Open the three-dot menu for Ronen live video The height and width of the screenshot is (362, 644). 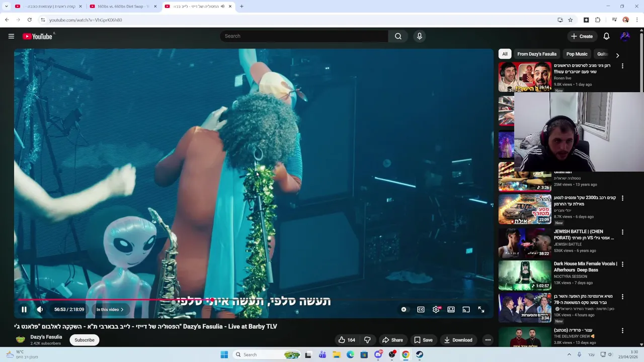point(622,66)
